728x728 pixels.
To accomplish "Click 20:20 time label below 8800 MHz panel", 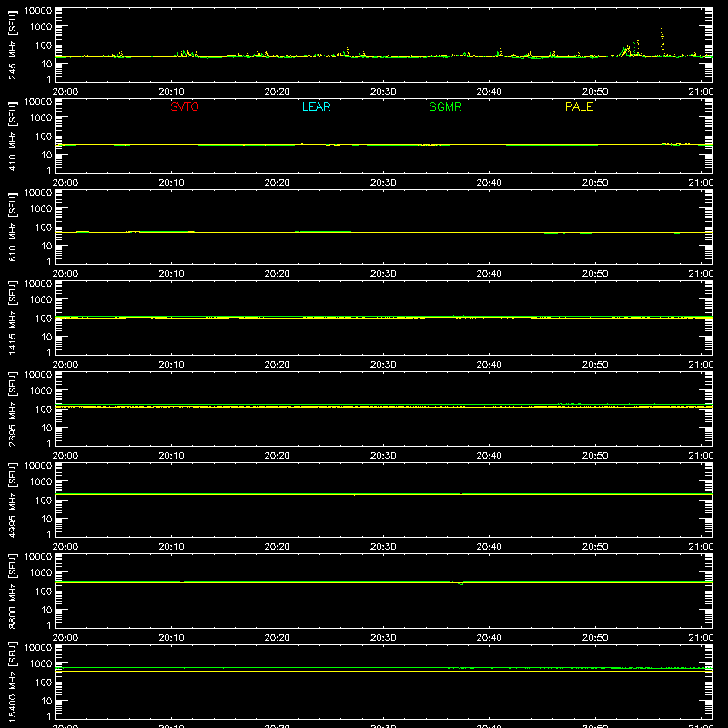I will click(278, 638).
